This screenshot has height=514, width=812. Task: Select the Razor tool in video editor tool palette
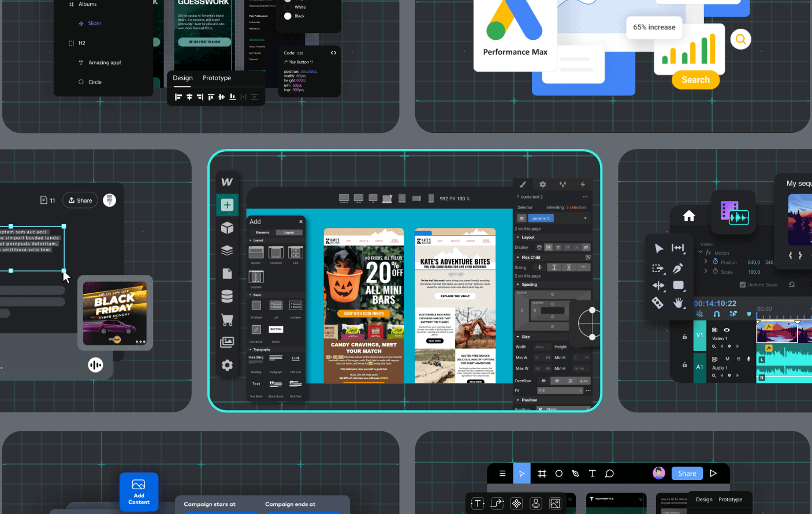[658, 302]
